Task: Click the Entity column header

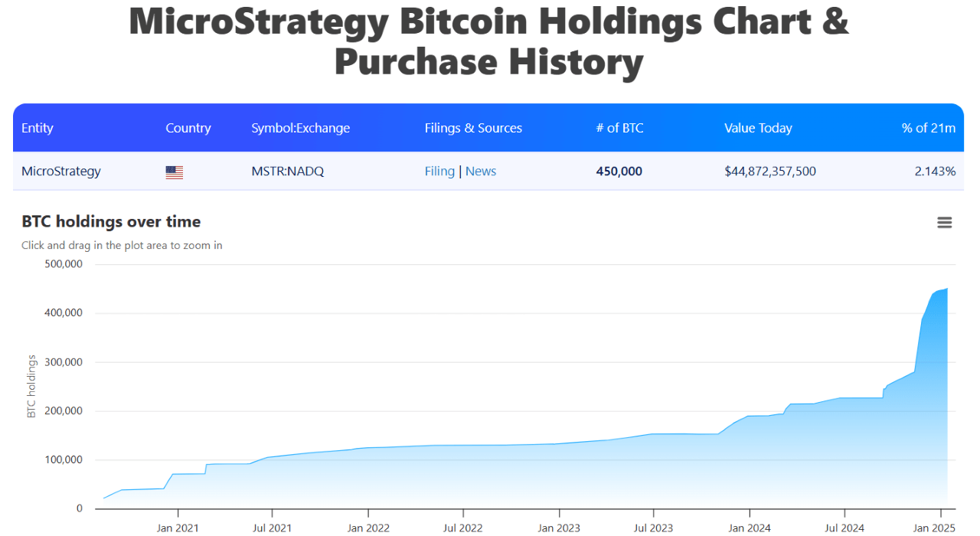Action: click(38, 128)
